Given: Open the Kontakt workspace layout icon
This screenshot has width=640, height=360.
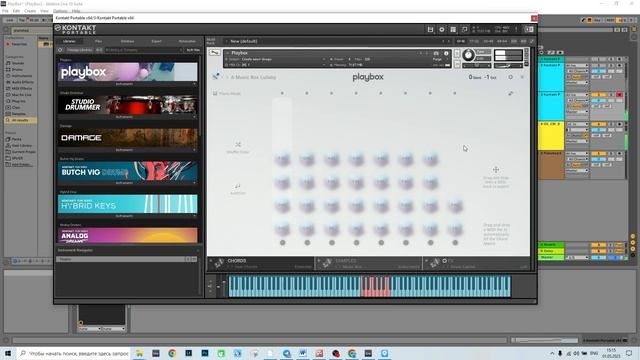Looking at the screenshot, I should tap(453, 29).
